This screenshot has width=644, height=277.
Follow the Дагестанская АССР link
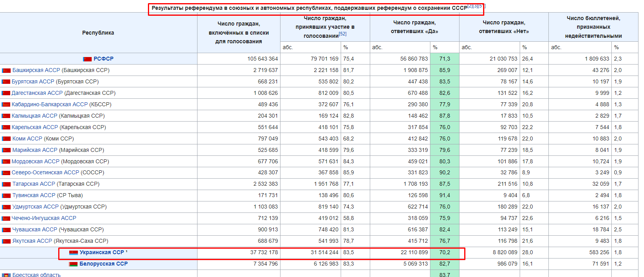coord(37,93)
